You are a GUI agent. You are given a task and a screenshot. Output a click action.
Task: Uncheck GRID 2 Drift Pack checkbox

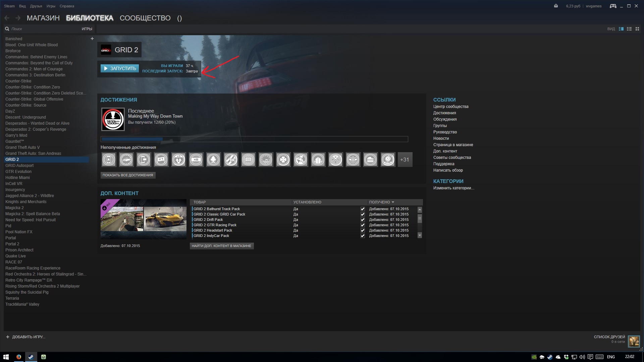[x=363, y=220]
